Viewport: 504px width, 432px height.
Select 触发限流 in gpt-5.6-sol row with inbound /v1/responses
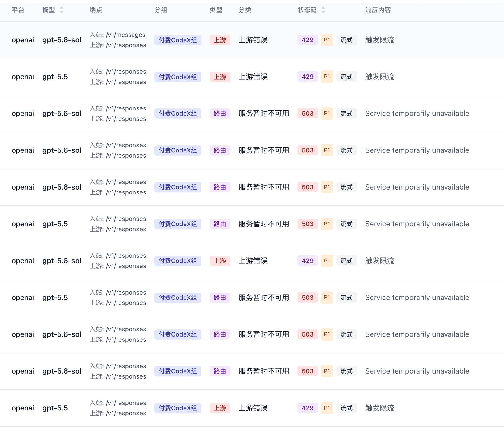tap(380, 261)
